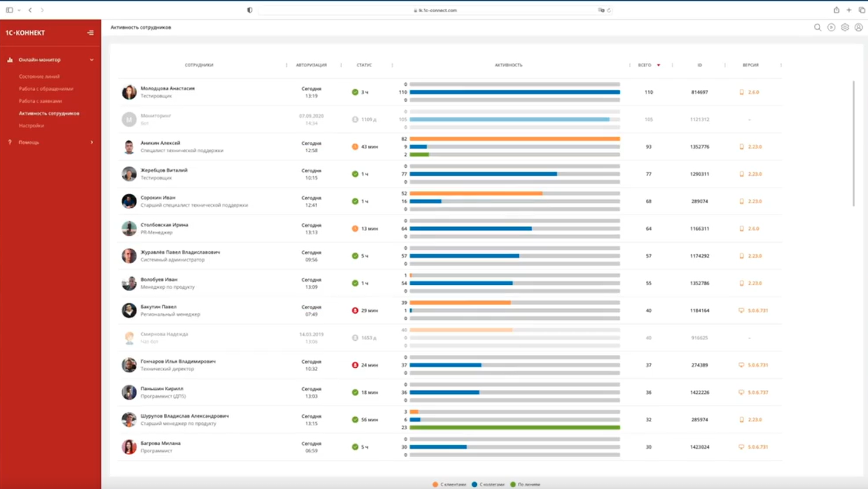Collapse the Онлайн-монитор section chevron
This screenshot has width=868, height=489.
[92, 60]
